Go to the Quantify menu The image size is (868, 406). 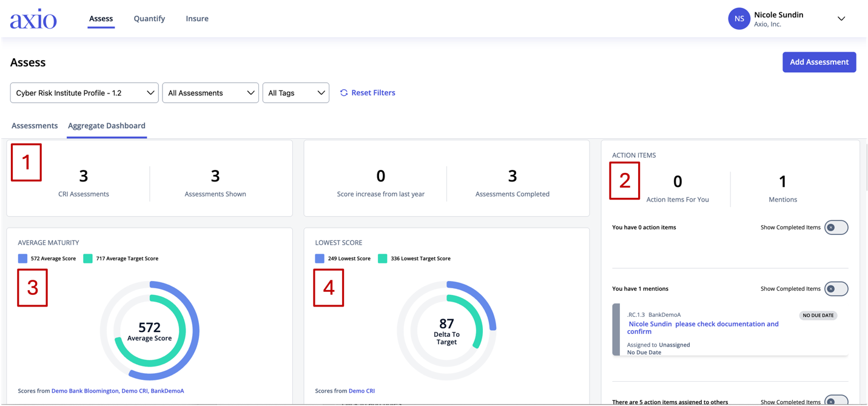click(x=149, y=19)
